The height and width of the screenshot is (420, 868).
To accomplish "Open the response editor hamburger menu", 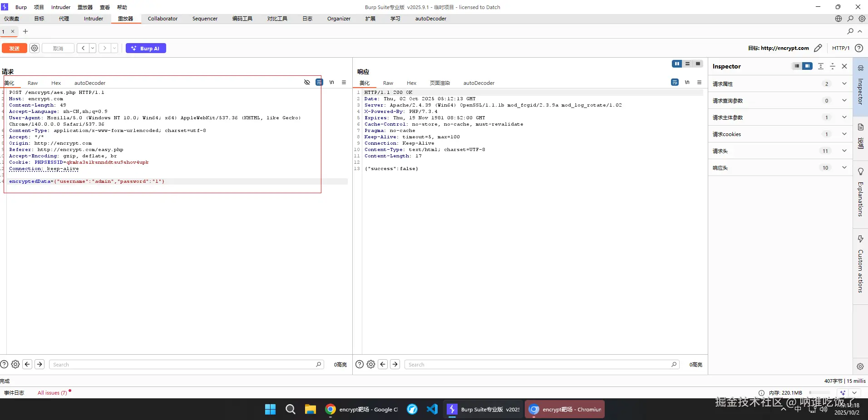I will pyautogui.click(x=700, y=82).
